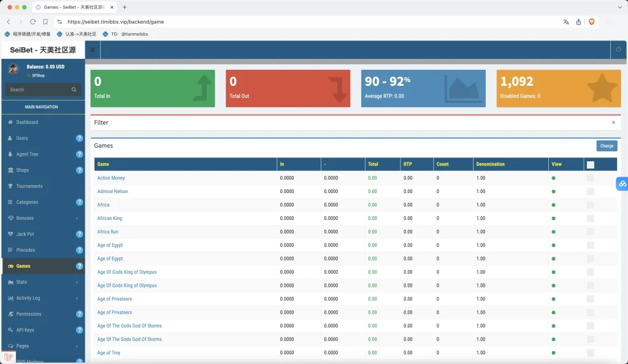
Task: Click the hamburger sidebar toggle icon
Action: (93, 50)
